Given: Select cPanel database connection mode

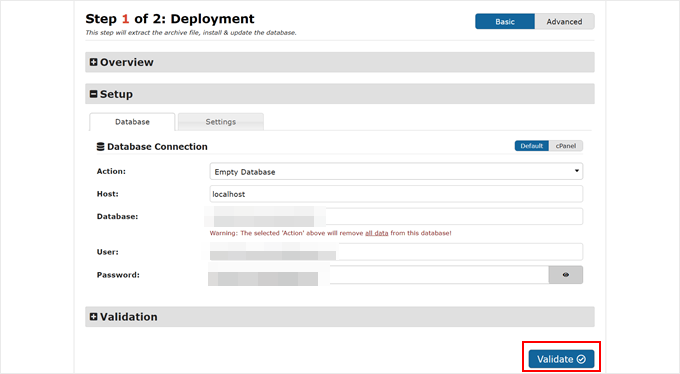Looking at the screenshot, I should click(566, 146).
